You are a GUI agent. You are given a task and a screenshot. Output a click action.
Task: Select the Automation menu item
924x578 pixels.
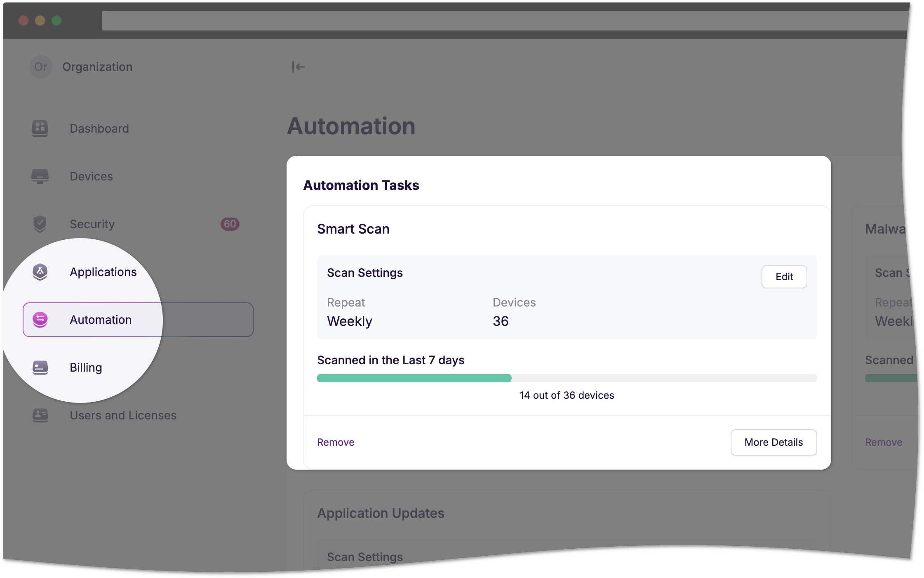[x=138, y=320]
